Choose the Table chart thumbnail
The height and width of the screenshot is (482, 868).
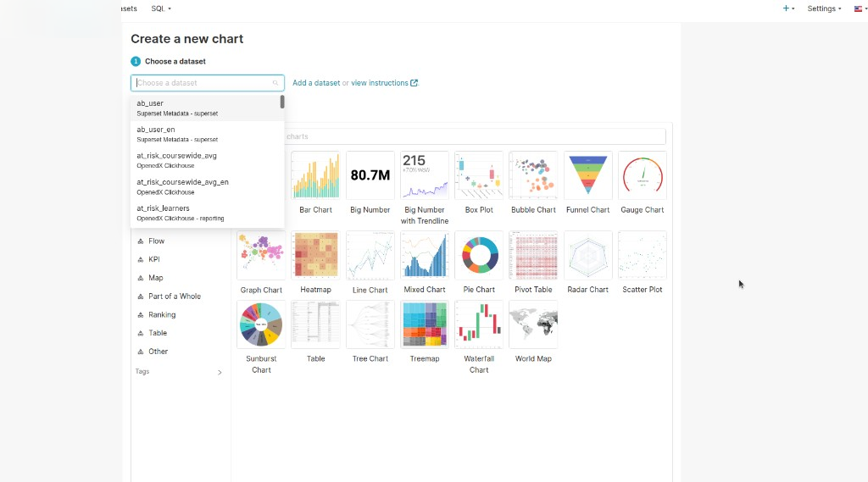(x=315, y=324)
